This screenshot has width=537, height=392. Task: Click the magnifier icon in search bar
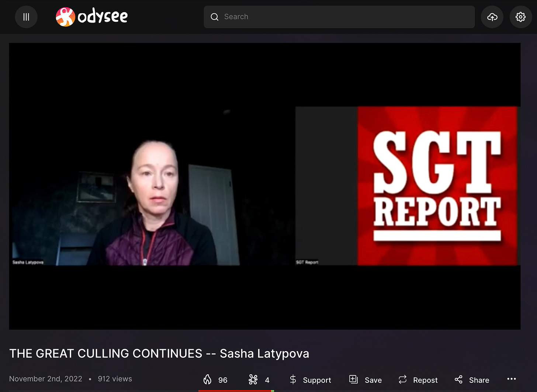pyautogui.click(x=215, y=17)
